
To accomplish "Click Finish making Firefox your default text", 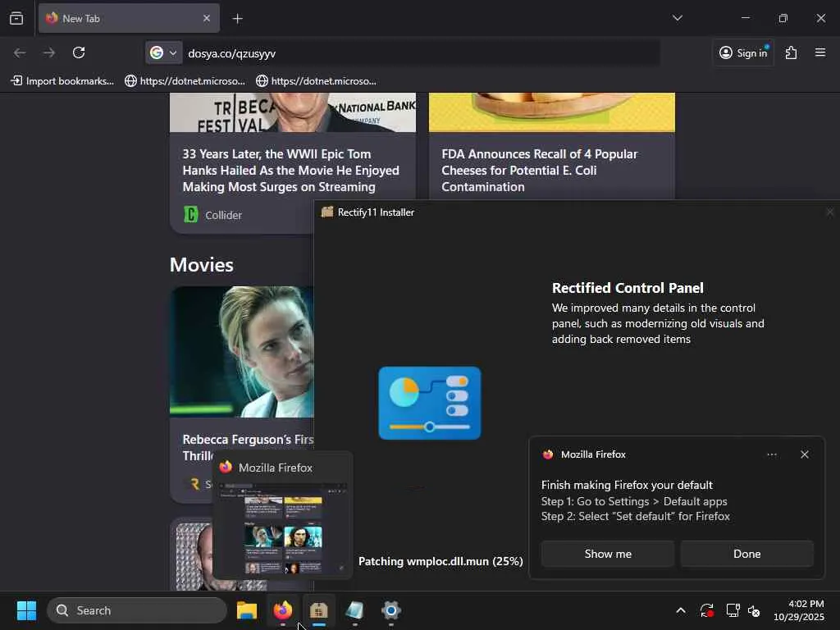I will click(x=627, y=485).
